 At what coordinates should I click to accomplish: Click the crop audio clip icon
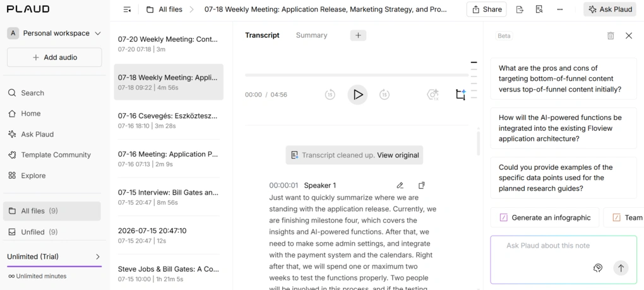point(461,95)
